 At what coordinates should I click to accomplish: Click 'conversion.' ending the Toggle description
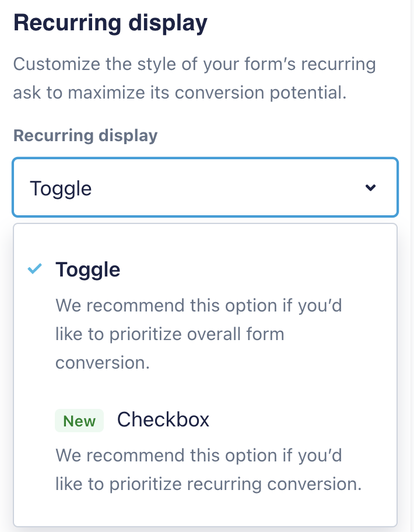(103, 362)
